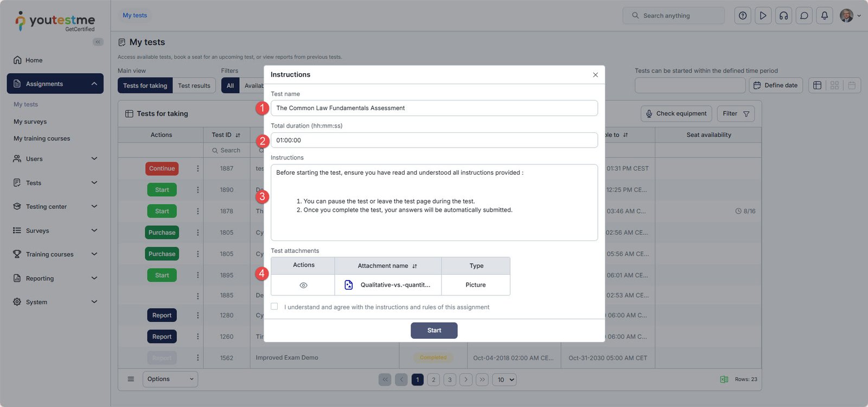
Task: Click the Check equipment button
Action: click(676, 113)
